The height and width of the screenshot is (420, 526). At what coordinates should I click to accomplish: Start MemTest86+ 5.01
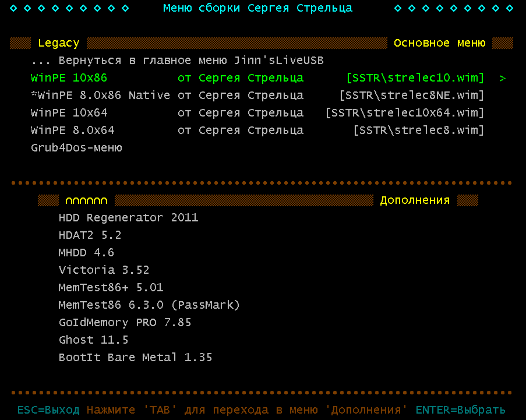[x=111, y=288]
